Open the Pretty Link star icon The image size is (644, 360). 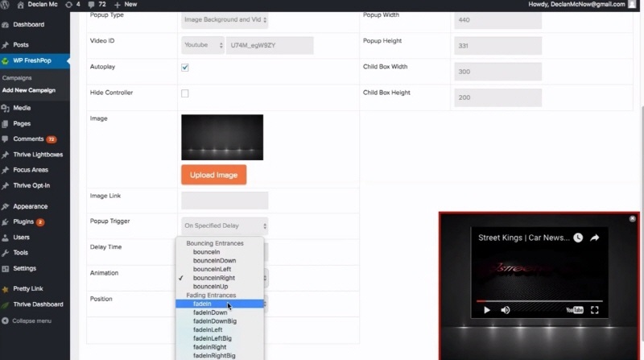click(x=6, y=289)
